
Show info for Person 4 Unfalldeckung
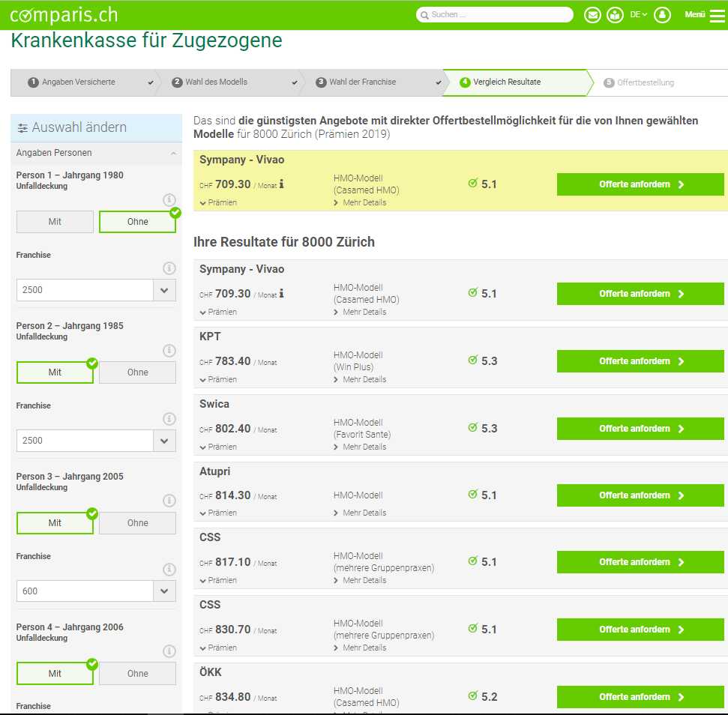click(169, 651)
